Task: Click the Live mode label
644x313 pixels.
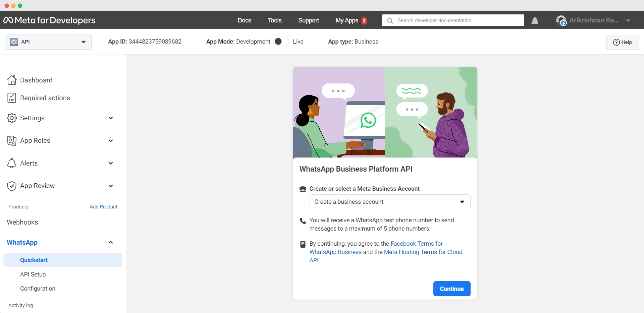Action: [298, 42]
